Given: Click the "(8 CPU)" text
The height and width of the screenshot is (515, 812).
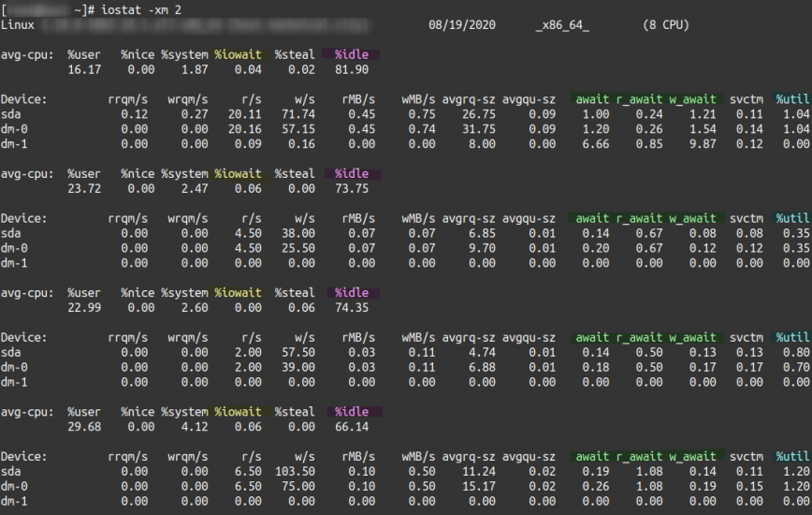Looking at the screenshot, I should coord(666,25).
